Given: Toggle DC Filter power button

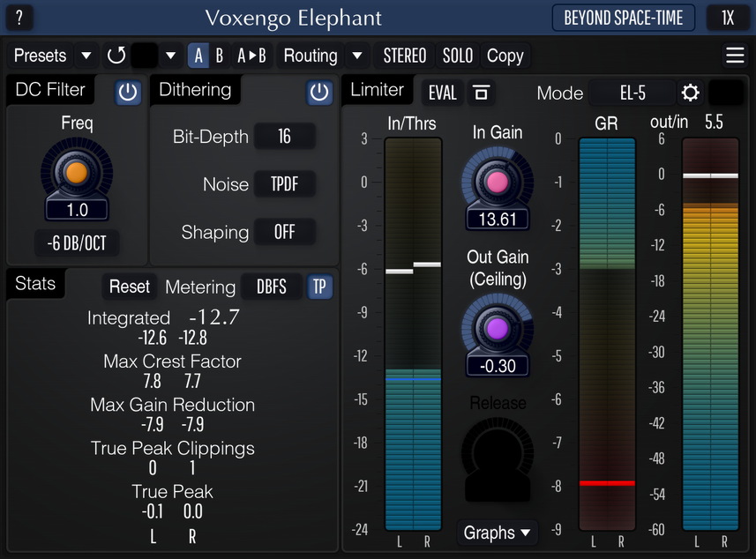Looking at the screenshot, I should click(129, 93).
